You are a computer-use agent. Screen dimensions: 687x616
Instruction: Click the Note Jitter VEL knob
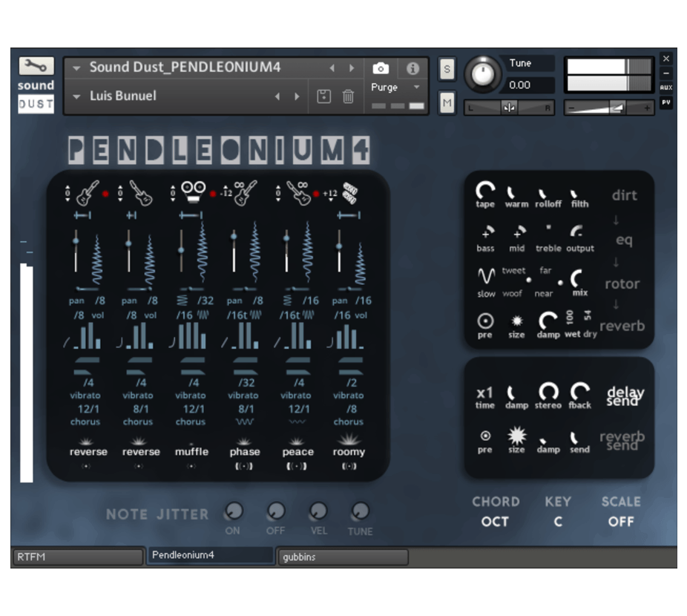[x=318, y=511]
